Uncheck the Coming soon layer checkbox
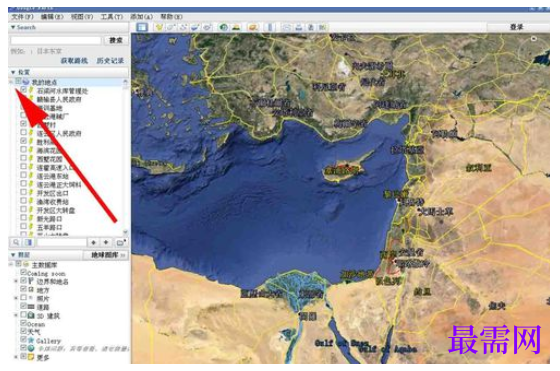560x371 pixels. [24, 272]
